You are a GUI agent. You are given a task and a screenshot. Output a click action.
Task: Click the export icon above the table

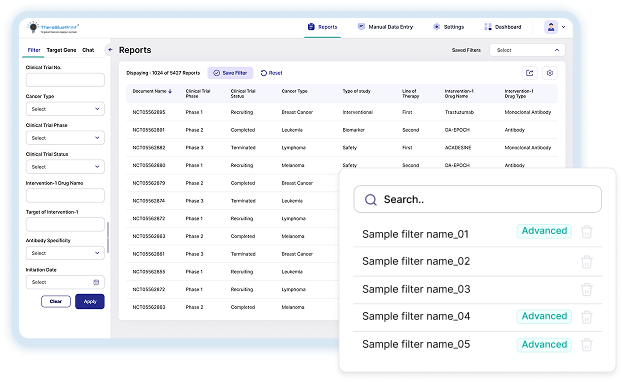point(530,73)
